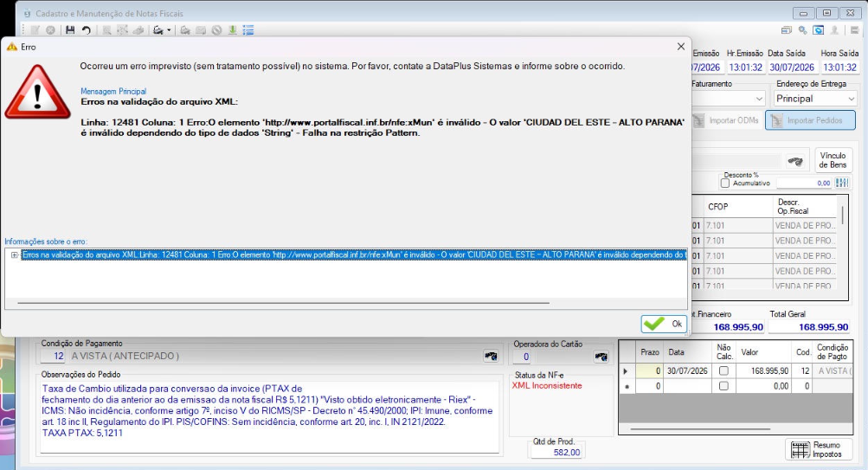Select the row indicator arrow of first installment
This screenshot has width=868, height=470.
(x=626, y=371)
